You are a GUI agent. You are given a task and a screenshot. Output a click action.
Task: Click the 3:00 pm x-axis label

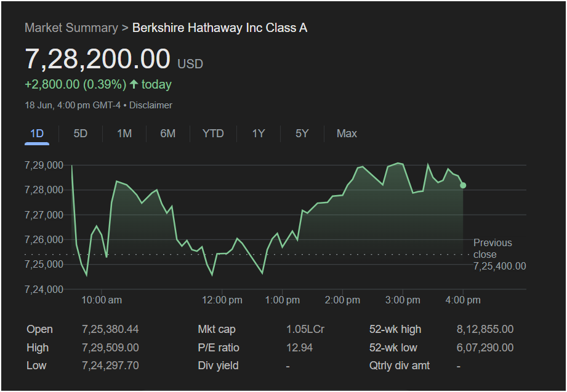click(403, 300)
